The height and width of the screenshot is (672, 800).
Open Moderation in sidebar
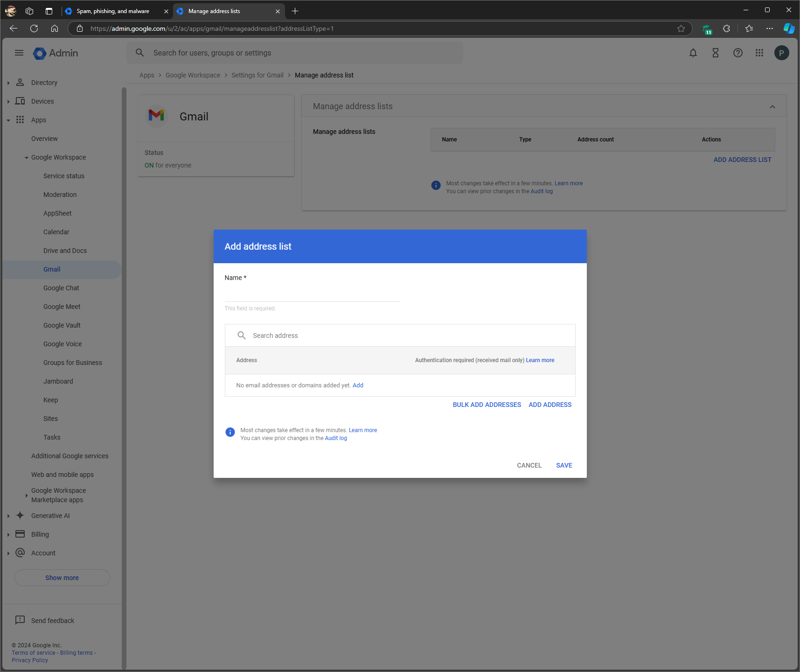click(60, 195)
